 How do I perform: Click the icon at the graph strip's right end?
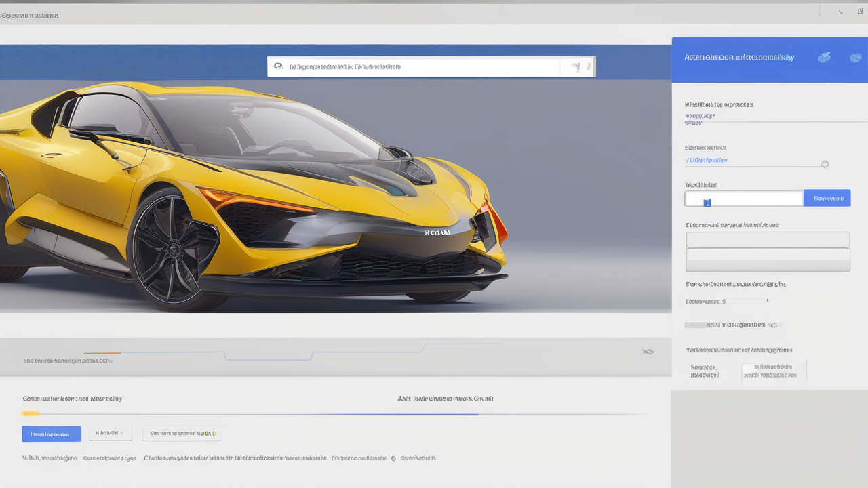[x=647, y=352]
